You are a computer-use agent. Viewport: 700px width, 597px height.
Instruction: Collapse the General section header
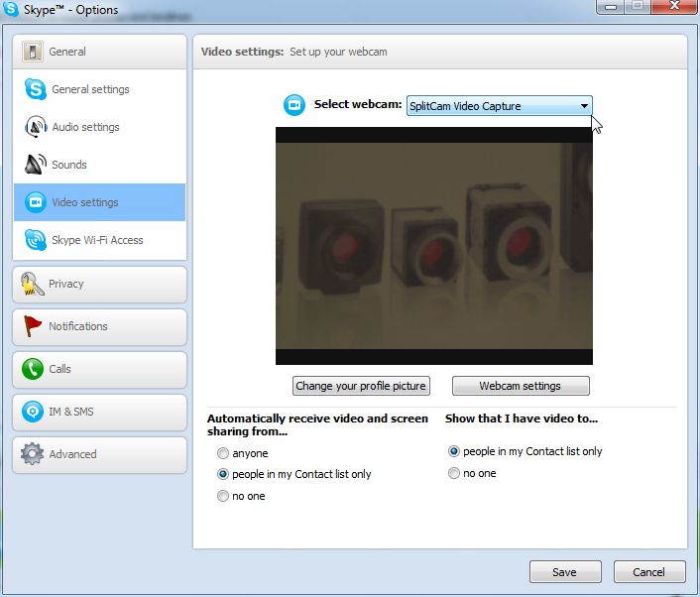(x=99, y=52)
